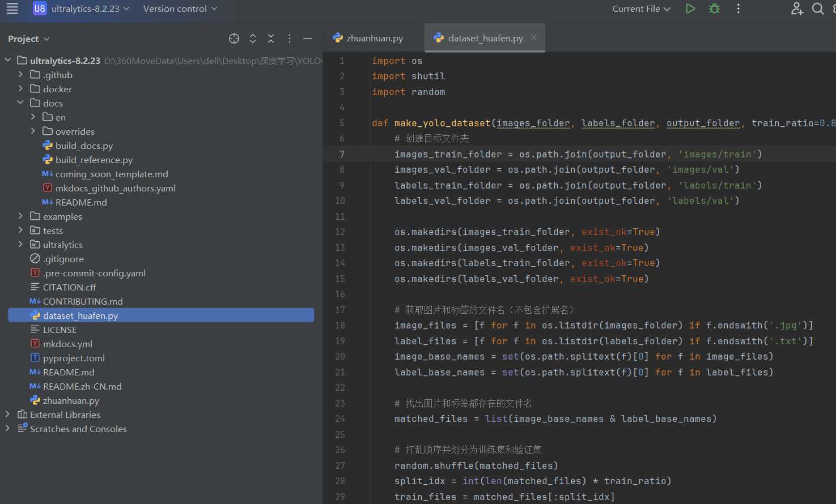The image size is (836, 504).
Task: Click line number 17 in the gutter
Action: point(340,310)
